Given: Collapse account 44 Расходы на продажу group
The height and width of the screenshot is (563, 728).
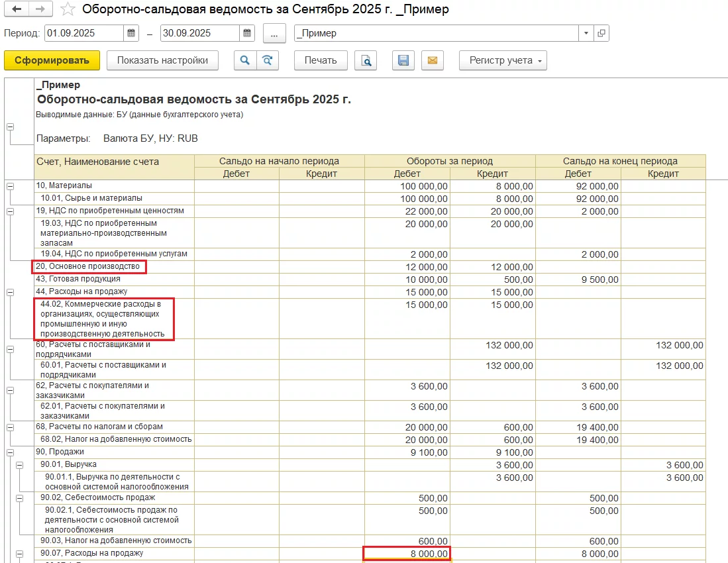Looking at the screenshot, I should pos(11,292).
